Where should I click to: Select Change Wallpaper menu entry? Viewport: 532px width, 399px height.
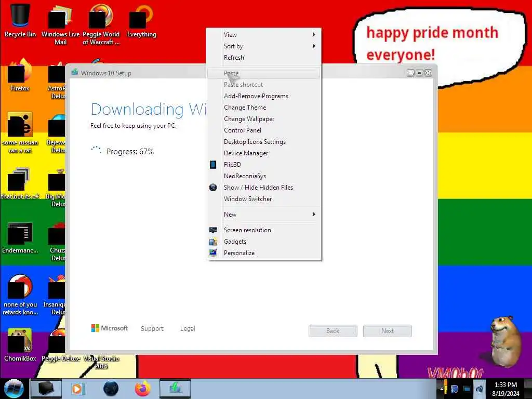(263, 119)
